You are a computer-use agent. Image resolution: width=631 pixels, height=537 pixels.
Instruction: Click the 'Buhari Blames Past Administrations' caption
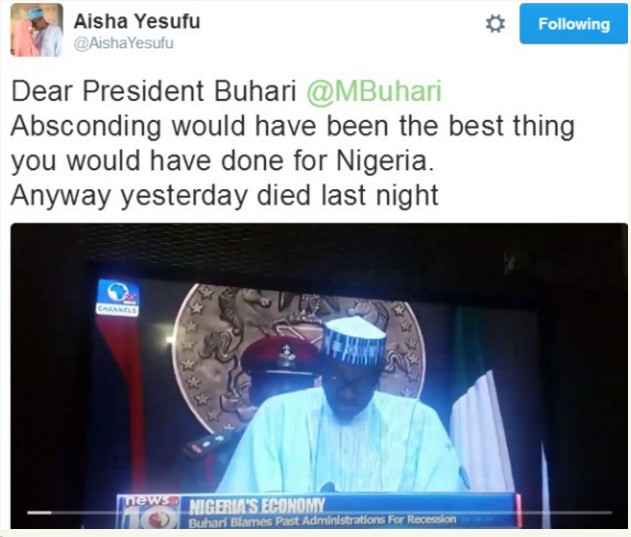click(x=322, y=520)
